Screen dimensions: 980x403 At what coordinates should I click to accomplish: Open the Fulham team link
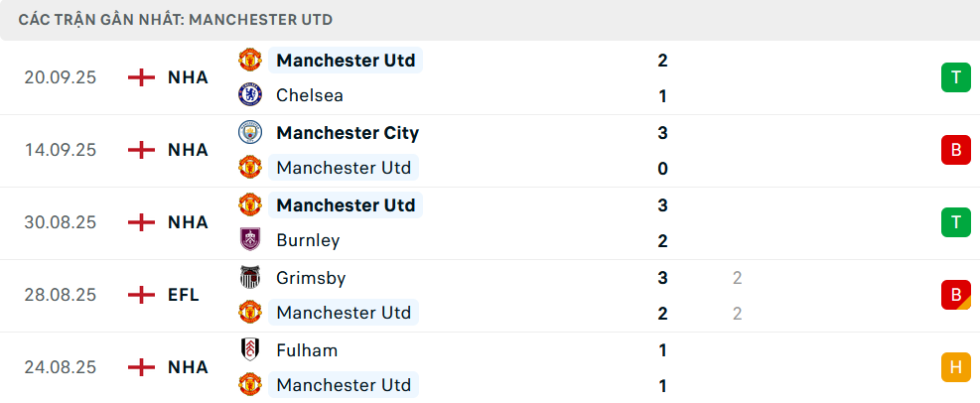click(307, 350)
